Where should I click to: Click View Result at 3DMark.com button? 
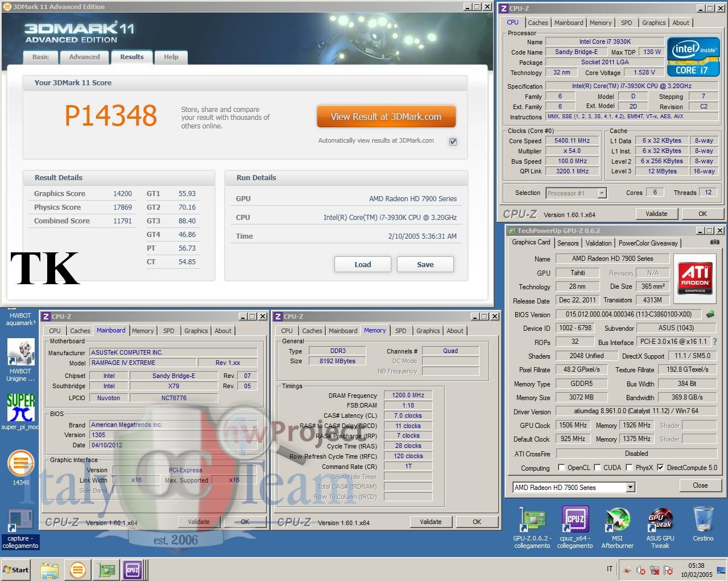386,117
